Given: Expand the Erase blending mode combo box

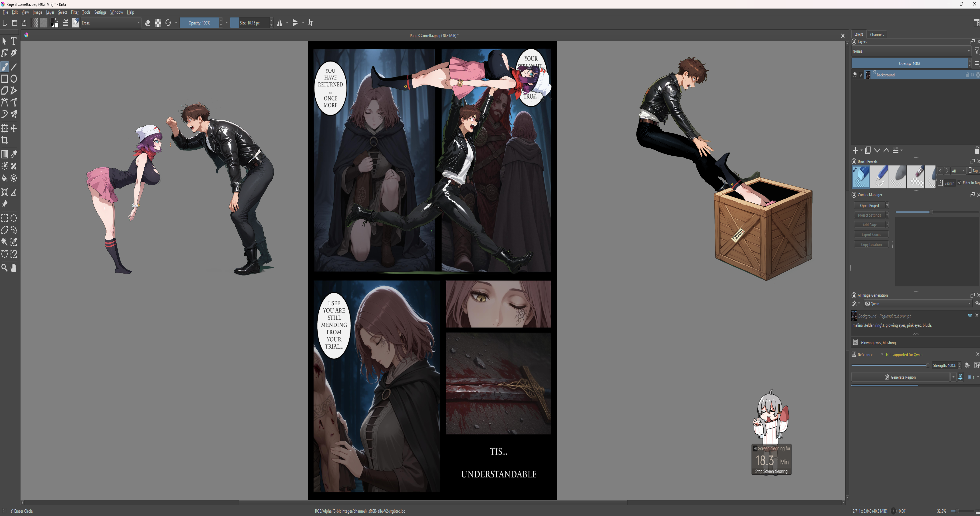Looking at the screenshot, I should click(x=110, y=23).
